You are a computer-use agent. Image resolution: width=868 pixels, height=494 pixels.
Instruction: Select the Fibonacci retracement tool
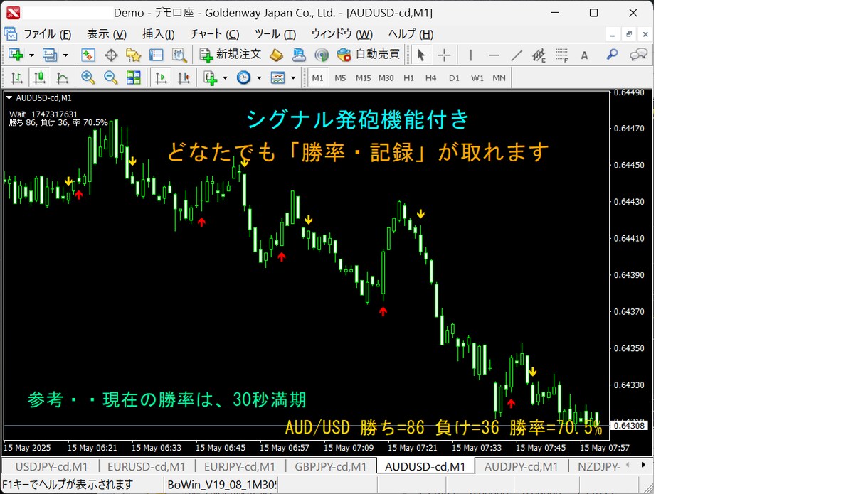(562, 55)
